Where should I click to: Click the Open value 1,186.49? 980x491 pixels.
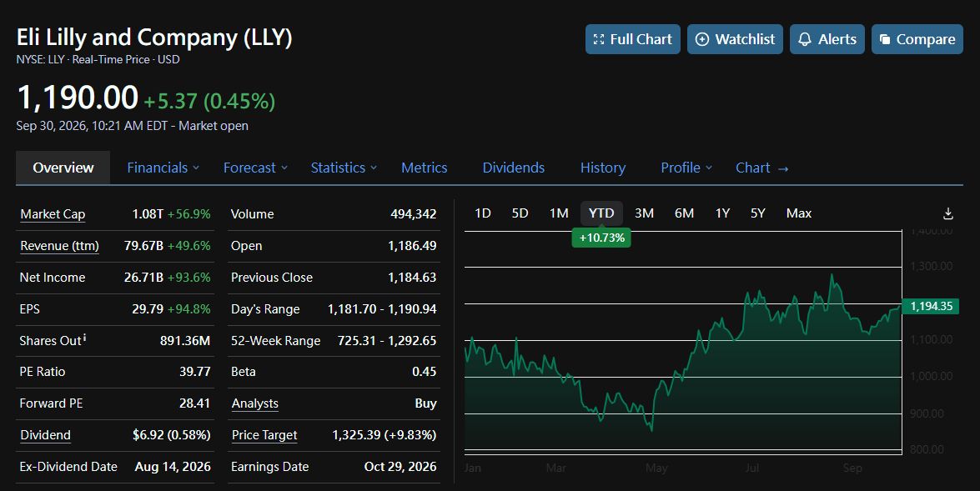tap(412, 246)
